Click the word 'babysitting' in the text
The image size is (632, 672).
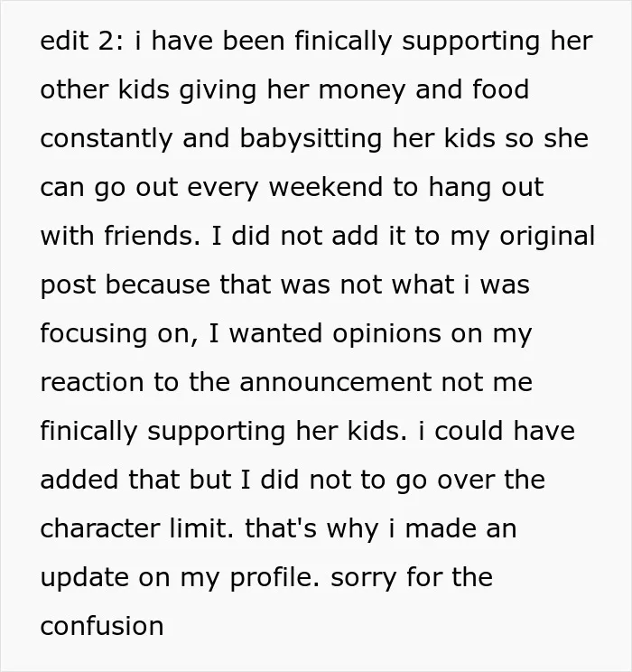(311, 140)
